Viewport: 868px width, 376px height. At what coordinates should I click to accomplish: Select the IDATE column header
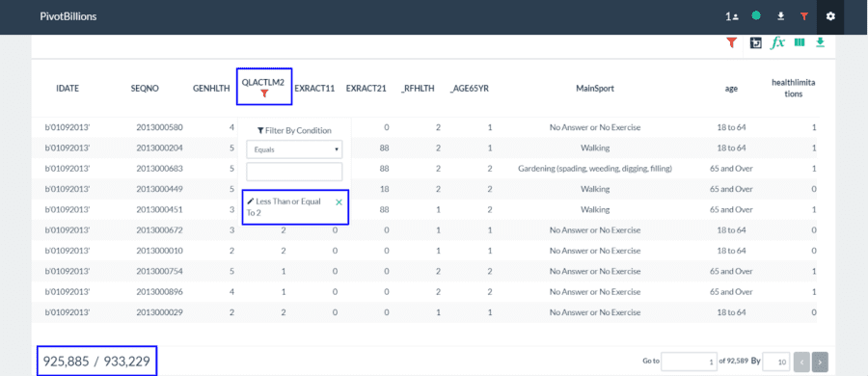coord(68,88)
